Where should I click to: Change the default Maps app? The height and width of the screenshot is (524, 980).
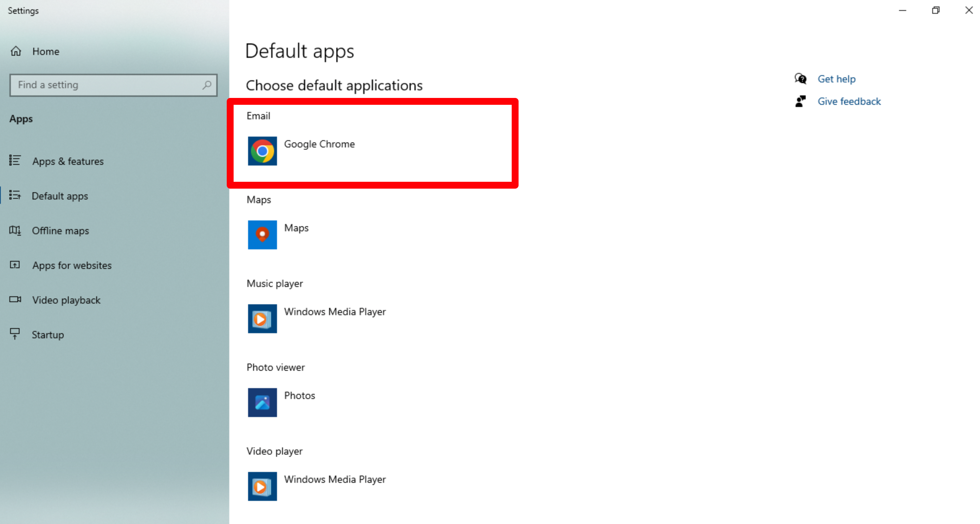coord(297,228)
